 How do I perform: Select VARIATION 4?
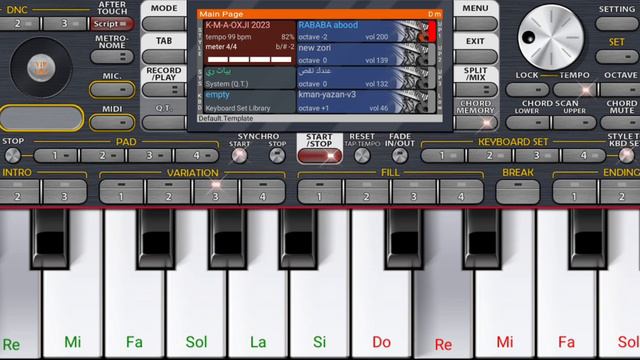point(263,191)
